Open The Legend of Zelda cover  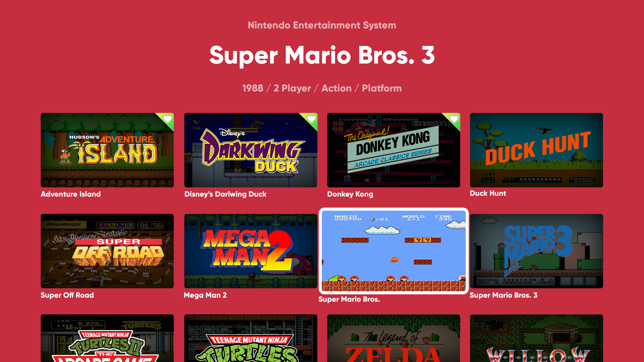click(393, 338)
